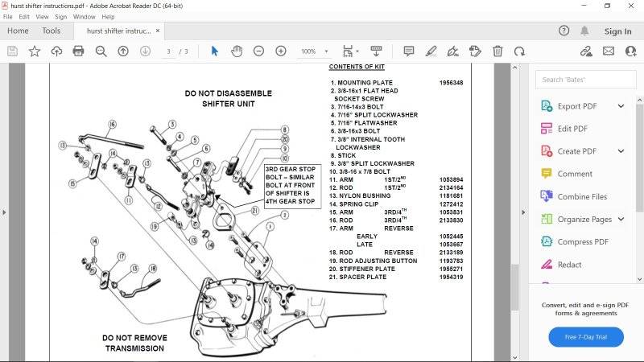Add a sticky note comment from toolbar

pyautogui.click(x=408, y=51)
